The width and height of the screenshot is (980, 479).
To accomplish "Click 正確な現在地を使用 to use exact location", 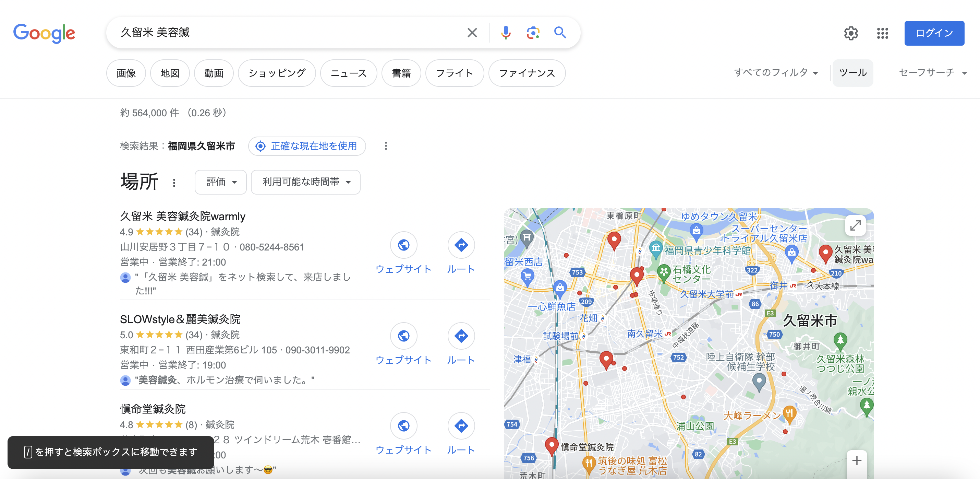I will 307,146.
